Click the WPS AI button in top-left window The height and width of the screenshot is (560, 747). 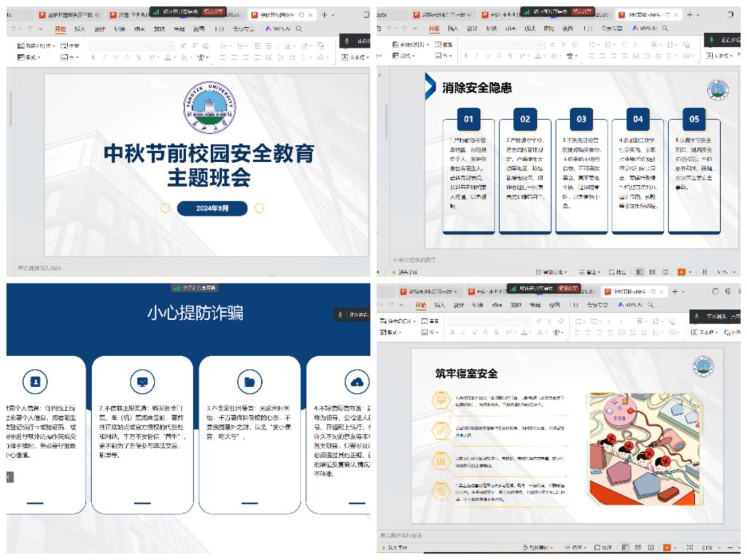pyautogui.click(x=279, y=28)
